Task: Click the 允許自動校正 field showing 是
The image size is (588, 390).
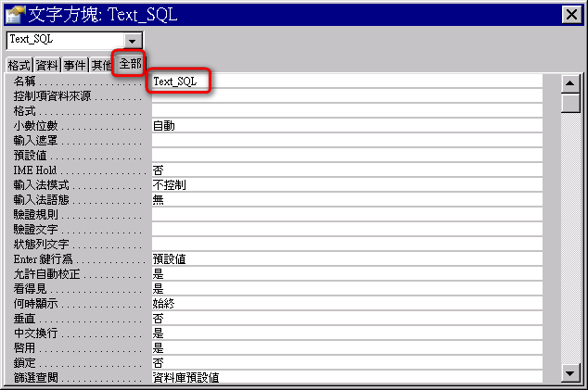Action: click(x=347, y=274)
